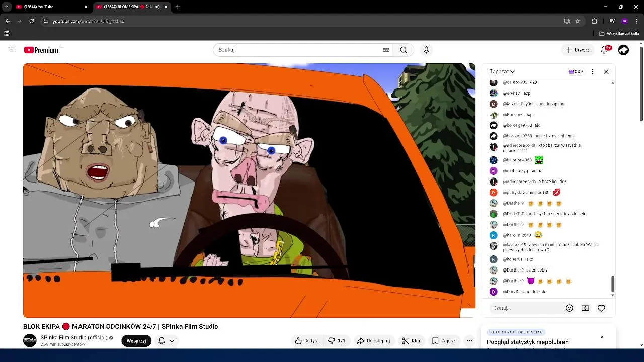This screenshot has width=644, height=362.
Task: Expand the subscription notification chevron
Action: (x=172, y=340)
